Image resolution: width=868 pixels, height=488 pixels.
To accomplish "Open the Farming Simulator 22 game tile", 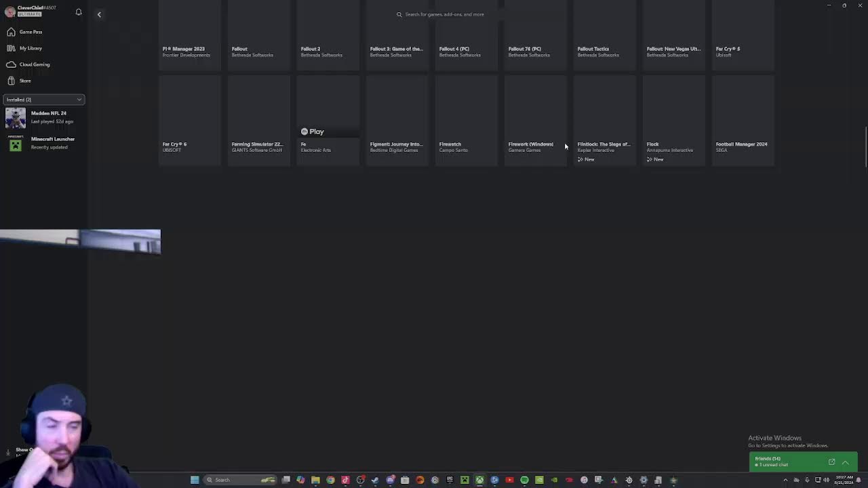I will (259, 120).
